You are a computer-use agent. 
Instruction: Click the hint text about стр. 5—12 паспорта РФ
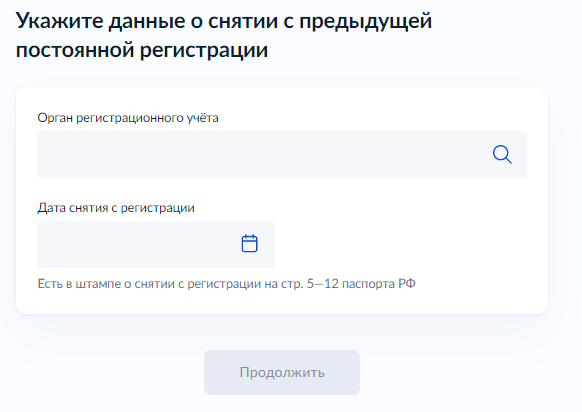226,284
